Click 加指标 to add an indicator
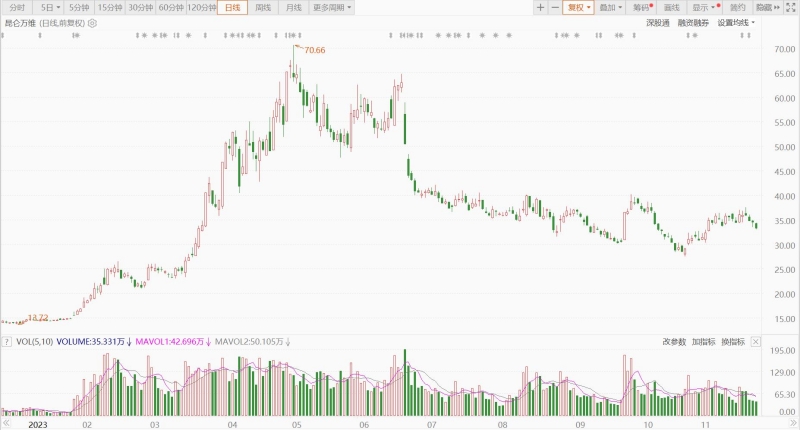 point(704,342)
